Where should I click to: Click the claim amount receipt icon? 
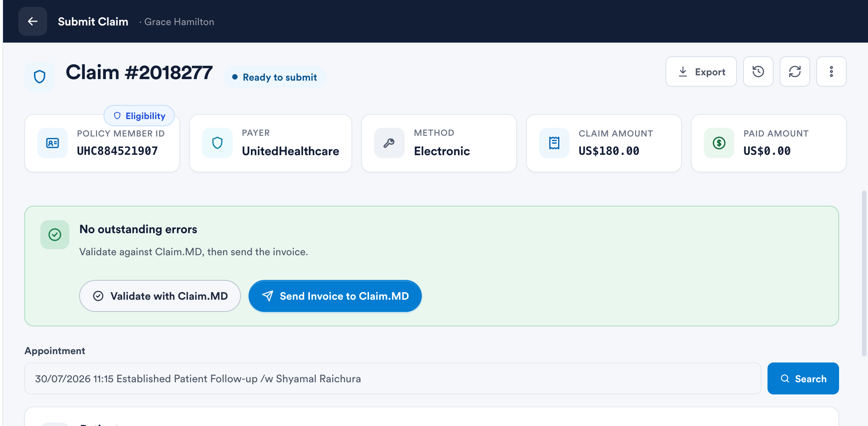pyautogui.click(x=554, y=143)
